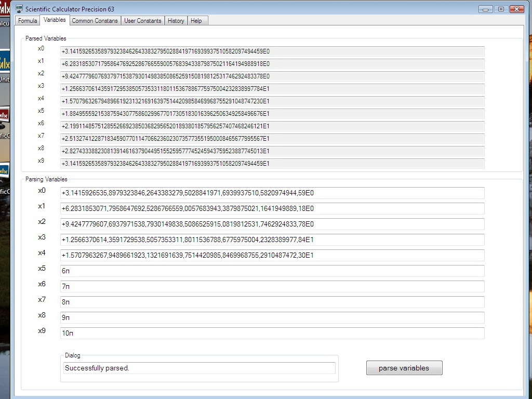
Task: Select the Parsed Variables x2 value field
Action: coord(272,76)
